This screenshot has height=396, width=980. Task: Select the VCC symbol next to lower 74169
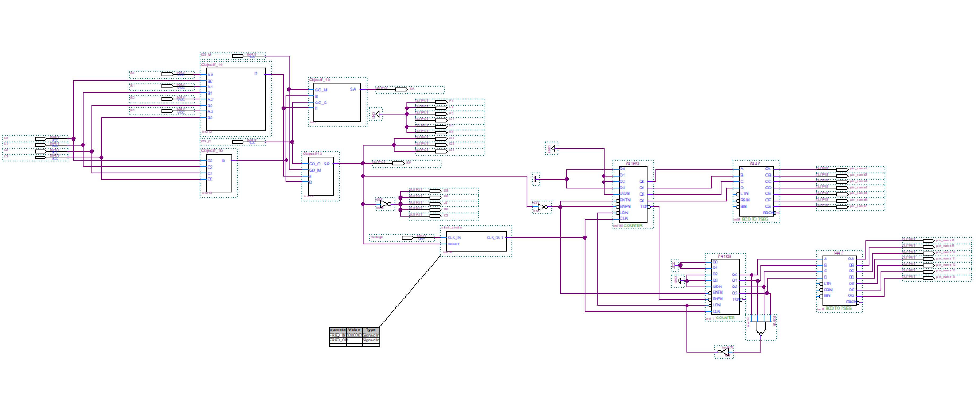coord(675,265)
